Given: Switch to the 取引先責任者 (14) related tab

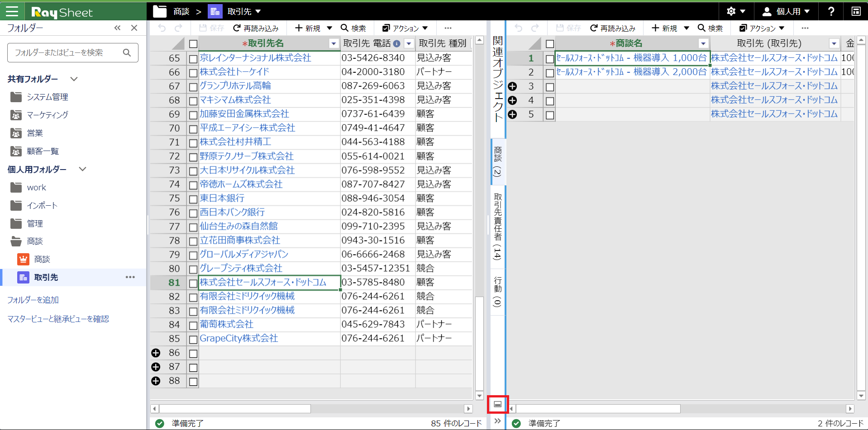Looking at the screenshot, I should (498, 227).
